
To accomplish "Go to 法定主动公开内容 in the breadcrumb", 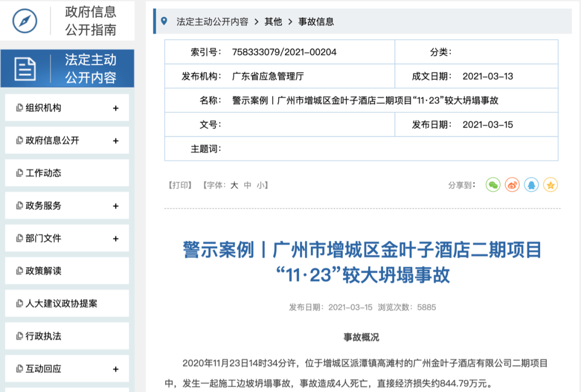I will coord(212,22).
